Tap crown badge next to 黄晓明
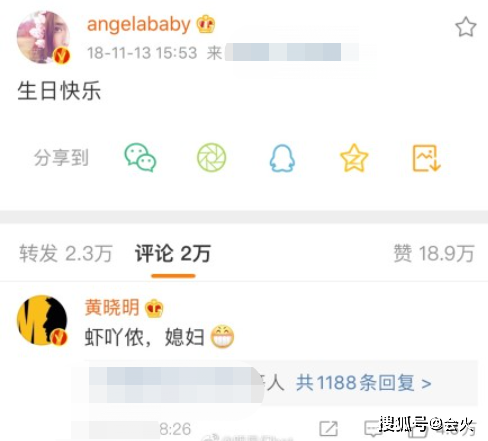The image size is (488, 441). pos(154,308)
